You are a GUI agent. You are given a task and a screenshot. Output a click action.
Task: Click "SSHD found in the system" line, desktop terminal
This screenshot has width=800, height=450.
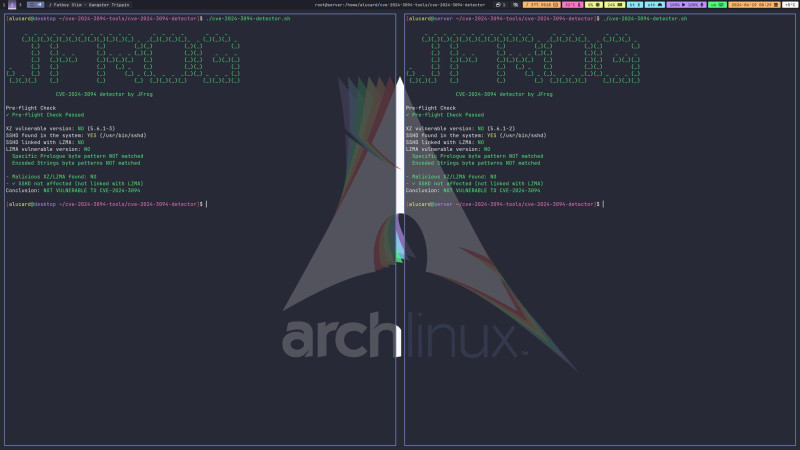pyautogui.click(x=76, y=135)
